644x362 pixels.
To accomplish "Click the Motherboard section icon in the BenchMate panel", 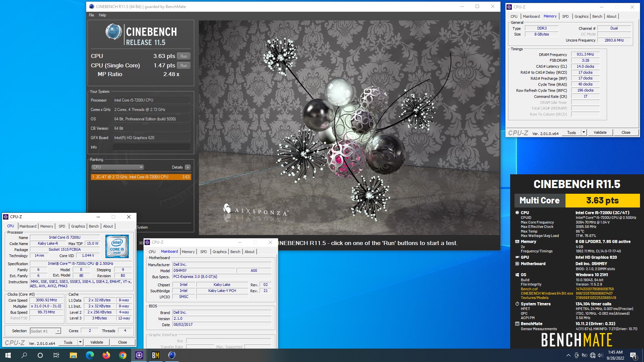I will coord(517,264).
